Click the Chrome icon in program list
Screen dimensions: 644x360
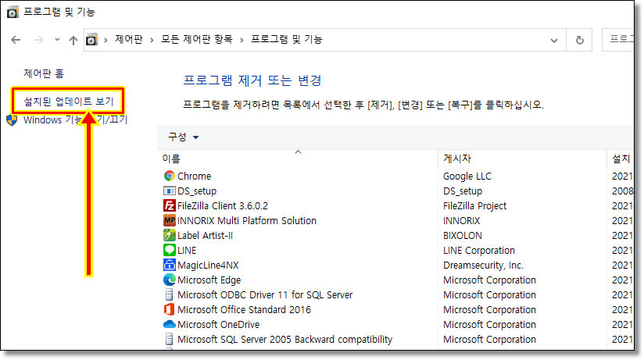(x=169, y=176)
